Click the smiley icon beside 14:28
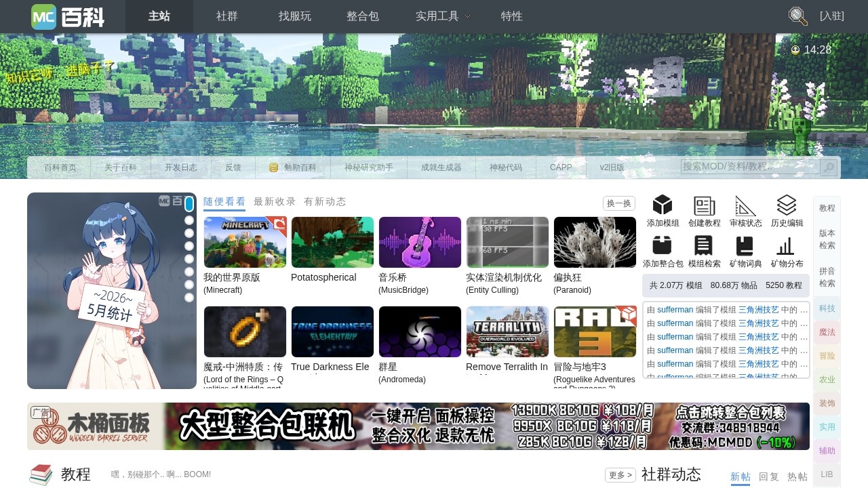Screen dimensions: 868x488 pos(795,49)
